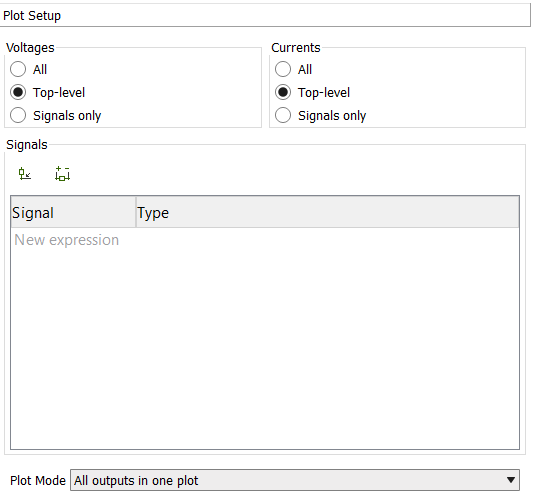Click the Type column header
The width and height of the screenshot is (534, 493).
[x=328, y=212]
